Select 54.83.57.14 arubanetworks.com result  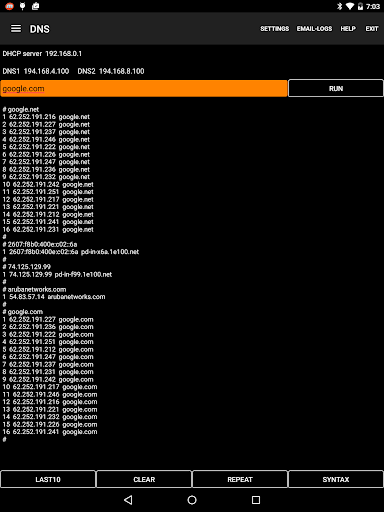[54, 297]
